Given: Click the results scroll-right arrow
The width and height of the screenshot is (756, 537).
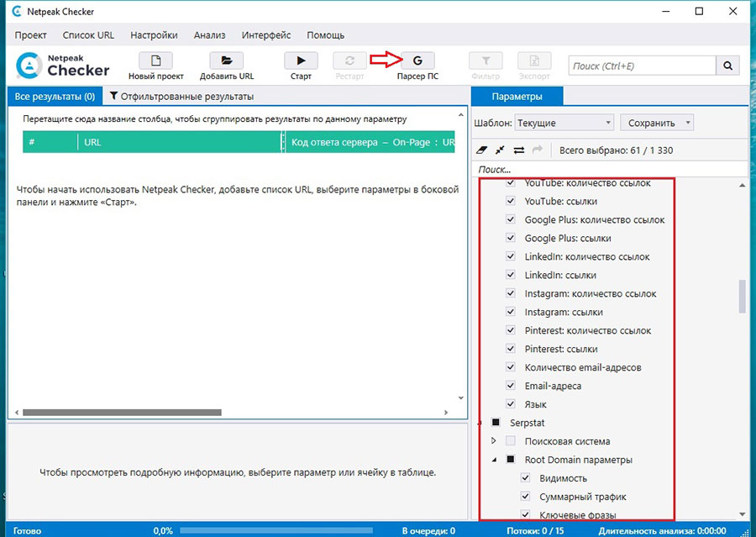Looking at the screenshot, I should (x=446, y=413).
